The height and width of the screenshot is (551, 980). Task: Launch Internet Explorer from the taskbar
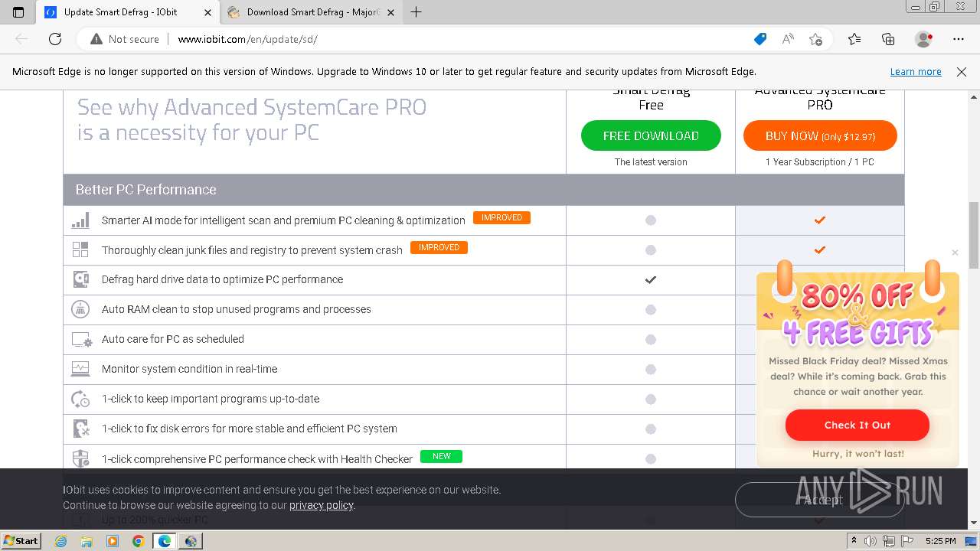point(61,541)
